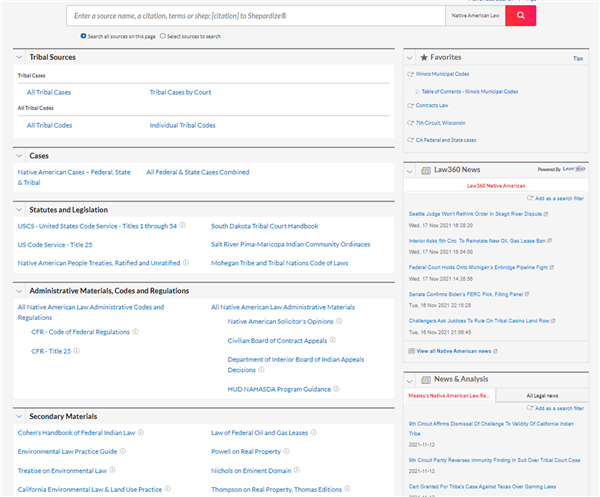
Task: Open South Dakota Tribal Court Handbook
Action: pyautogui.click(x=264, y=226)
